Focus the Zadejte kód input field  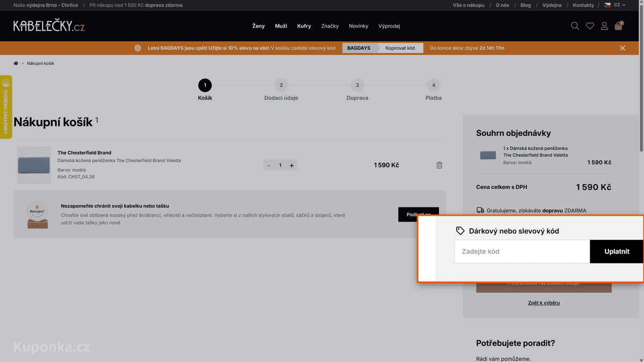click(x=522, y=251)
